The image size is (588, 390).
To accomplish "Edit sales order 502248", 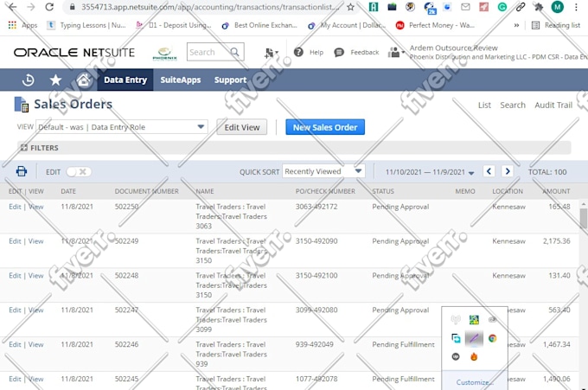I will (15, 276).
